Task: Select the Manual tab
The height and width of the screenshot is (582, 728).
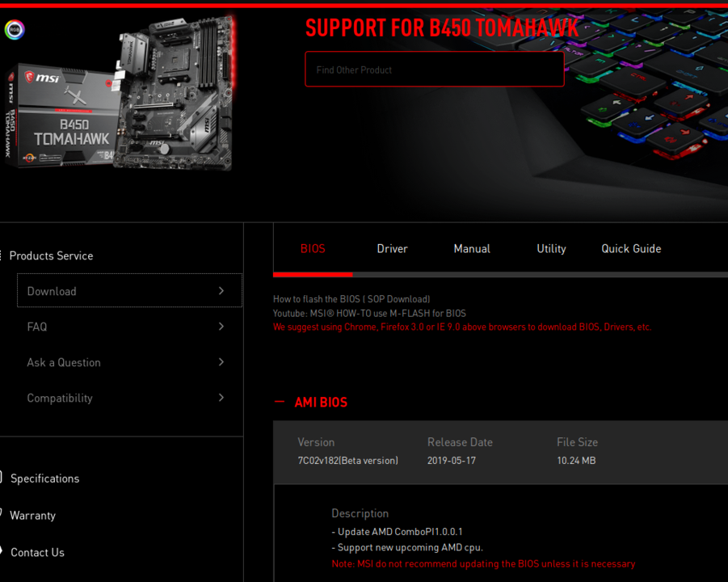Action: click(x=472, y=248)
